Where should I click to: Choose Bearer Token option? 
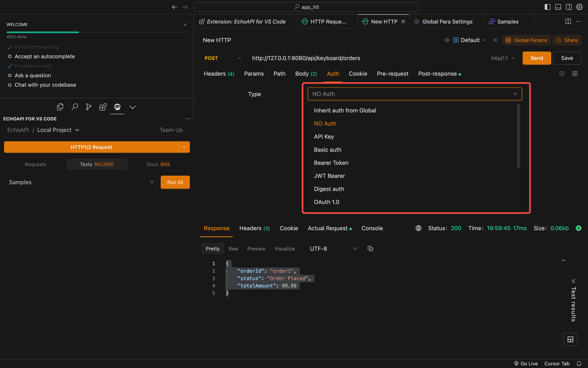pos(331,163)
